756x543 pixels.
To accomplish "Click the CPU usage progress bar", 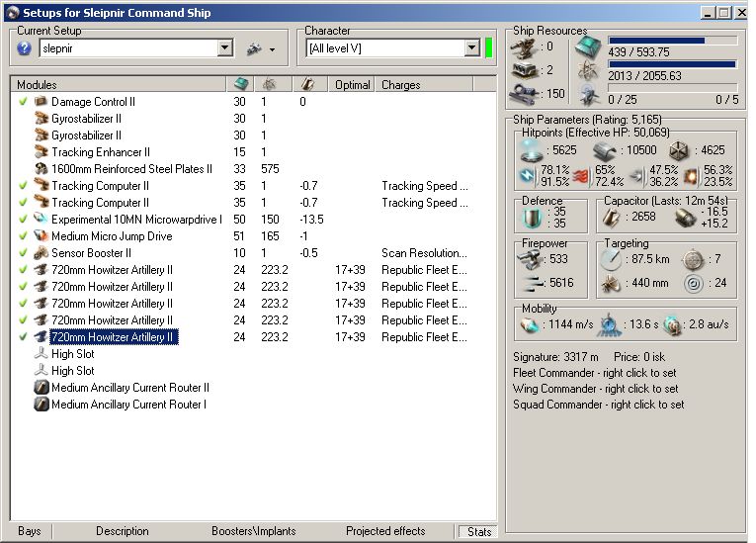I will tap(673, 41).
